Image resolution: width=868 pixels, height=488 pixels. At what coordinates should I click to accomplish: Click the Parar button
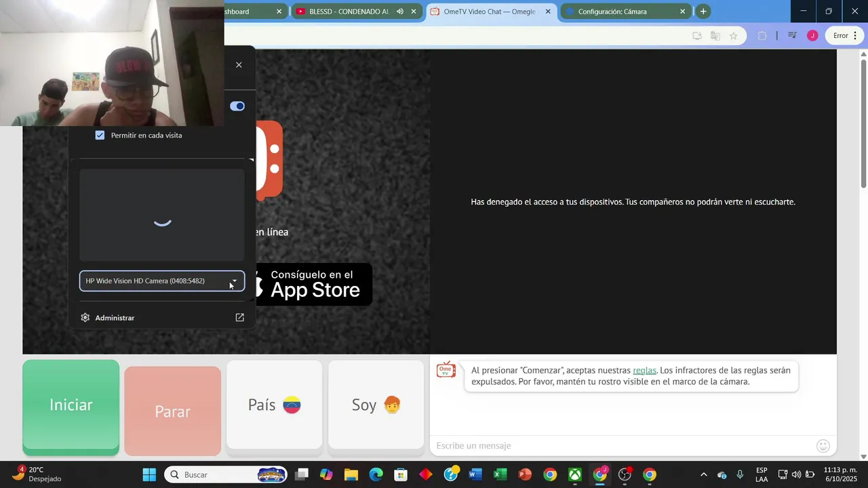[x=172, y=411]
